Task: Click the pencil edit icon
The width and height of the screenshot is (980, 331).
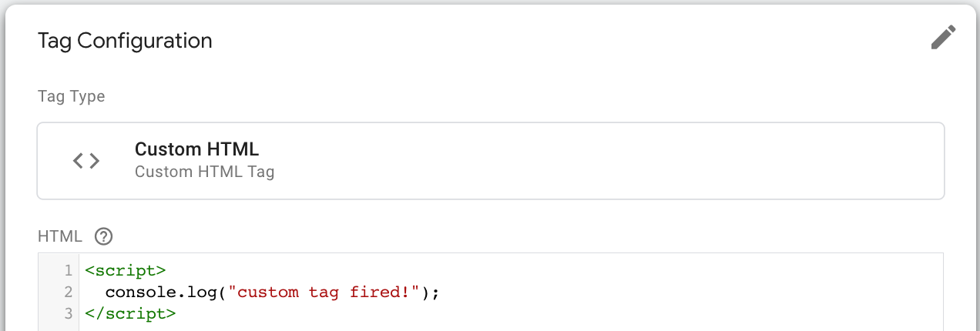Action: pyautogui.click(x=943, y=38)
